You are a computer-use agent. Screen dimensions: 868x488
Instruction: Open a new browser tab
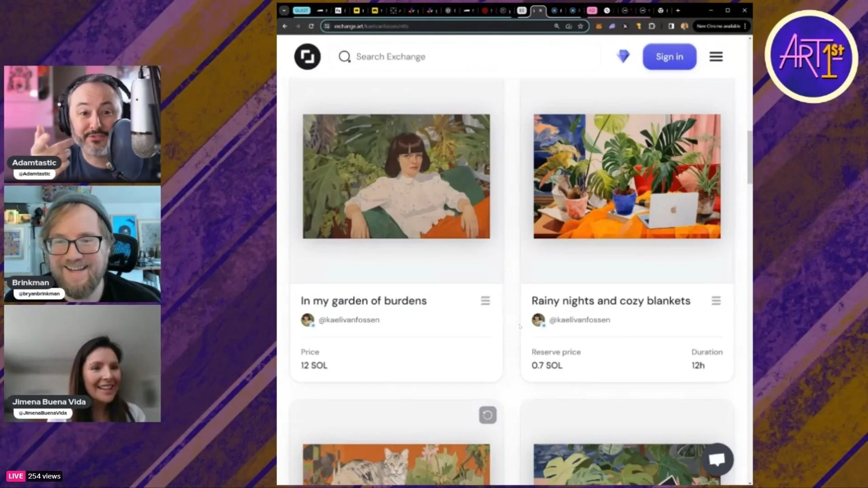(678, 10)
